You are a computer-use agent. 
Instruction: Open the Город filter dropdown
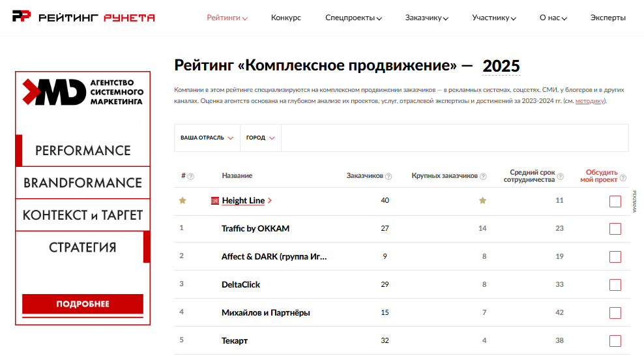[x=260, y=138]
